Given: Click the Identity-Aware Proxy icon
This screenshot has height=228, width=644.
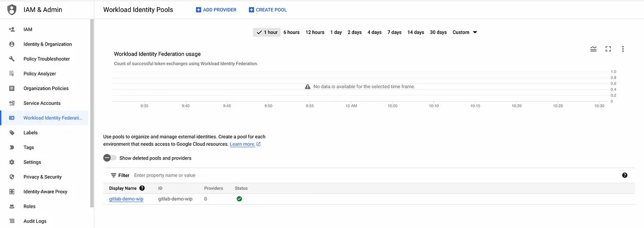Looking at the screenshot, I should [12, 192].
